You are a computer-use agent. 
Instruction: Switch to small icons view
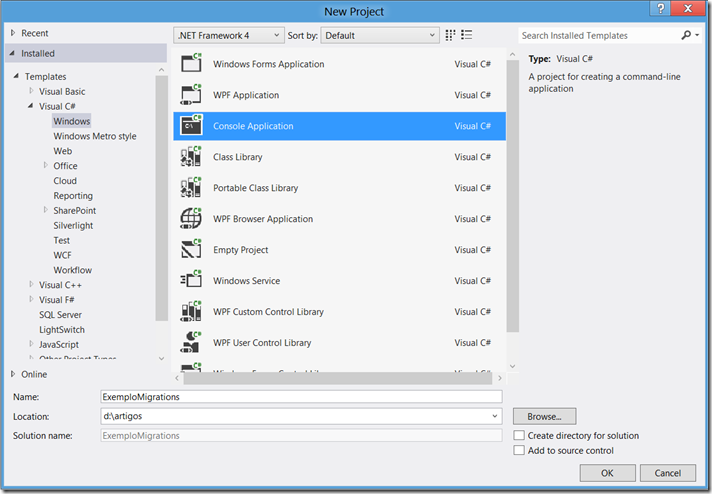point(450,35)
